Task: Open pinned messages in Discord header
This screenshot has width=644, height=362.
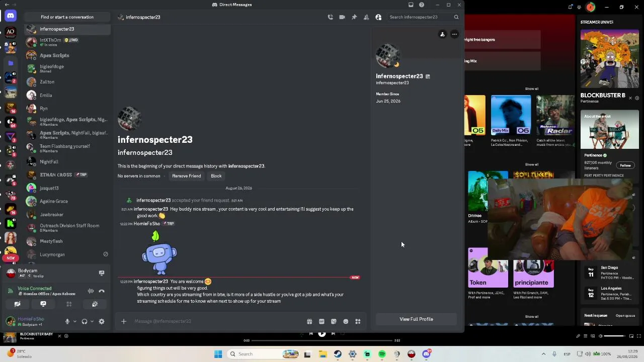Action: pyautogui.click(x=354, y=17)
